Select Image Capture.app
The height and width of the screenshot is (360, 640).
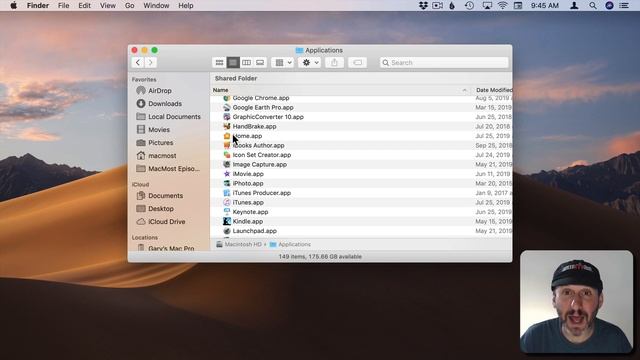(x=260, y=164)
